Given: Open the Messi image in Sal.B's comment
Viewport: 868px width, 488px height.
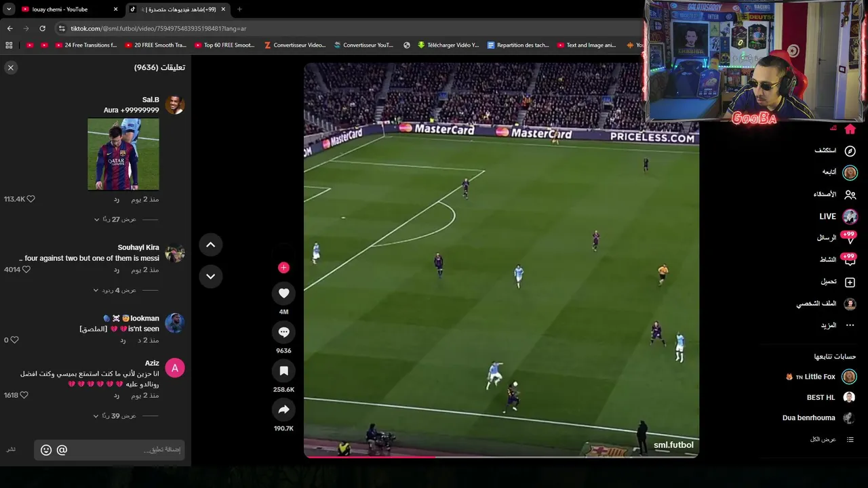Looking at the screenshot, I should (123, 154).
